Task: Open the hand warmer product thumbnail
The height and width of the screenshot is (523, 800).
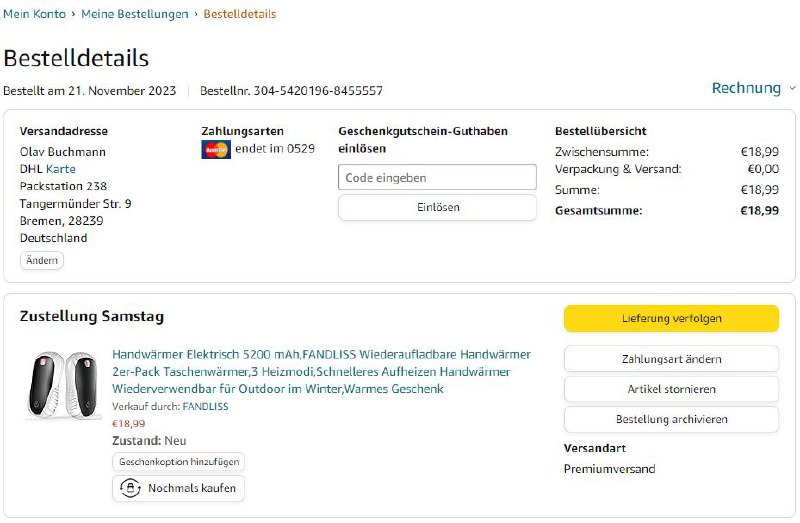Action: coord(62,384)
